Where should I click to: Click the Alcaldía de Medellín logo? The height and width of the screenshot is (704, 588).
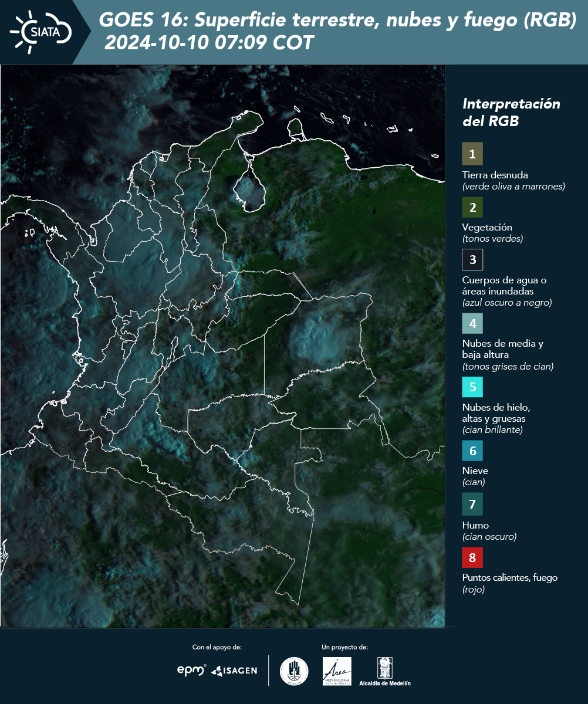[385, 671]
